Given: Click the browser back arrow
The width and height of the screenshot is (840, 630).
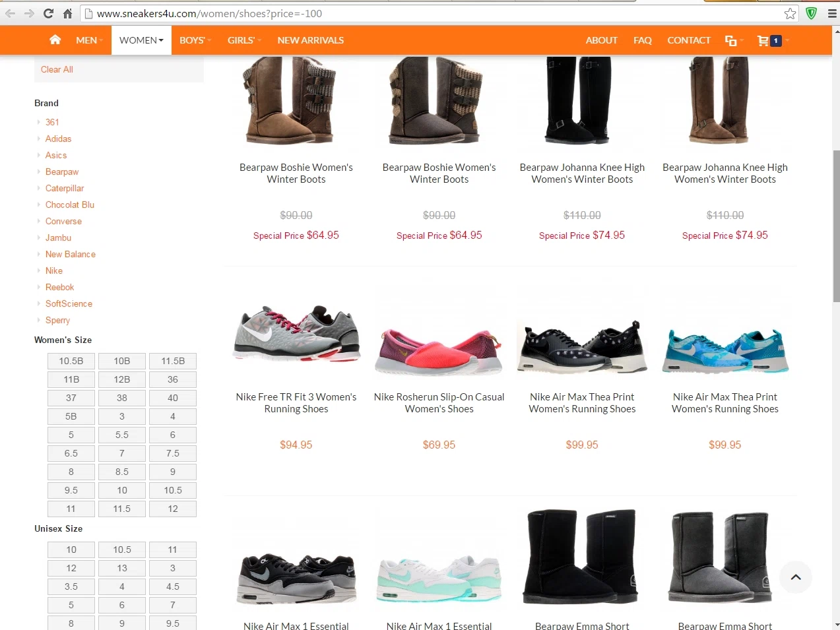Looking at the screenshot, I should (10, 13).
